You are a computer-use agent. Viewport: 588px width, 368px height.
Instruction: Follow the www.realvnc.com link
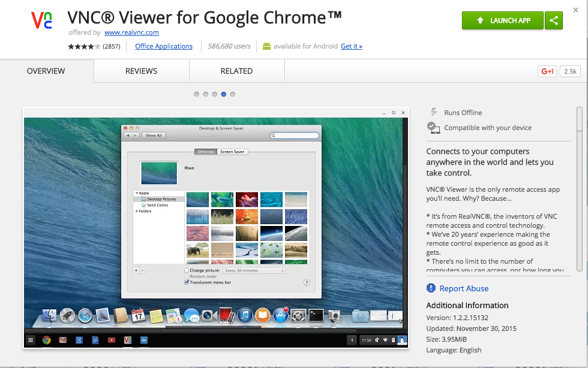131,32
